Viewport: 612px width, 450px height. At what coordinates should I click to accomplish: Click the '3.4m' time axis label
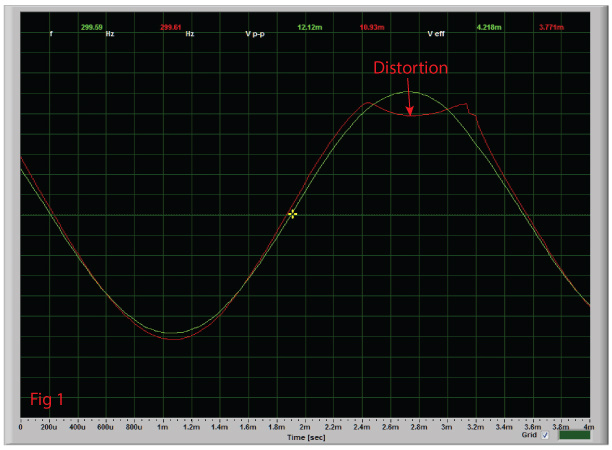504,427
